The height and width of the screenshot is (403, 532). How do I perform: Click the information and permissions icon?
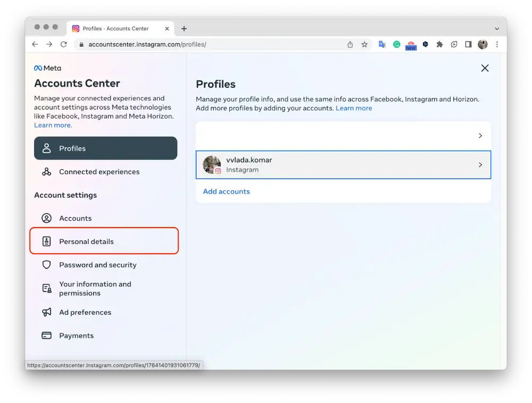(x=47, y=289)
